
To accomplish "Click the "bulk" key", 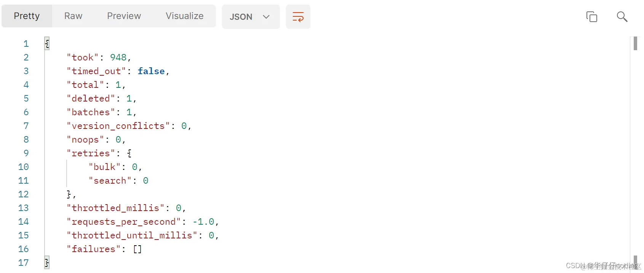I will pos(105,167).
